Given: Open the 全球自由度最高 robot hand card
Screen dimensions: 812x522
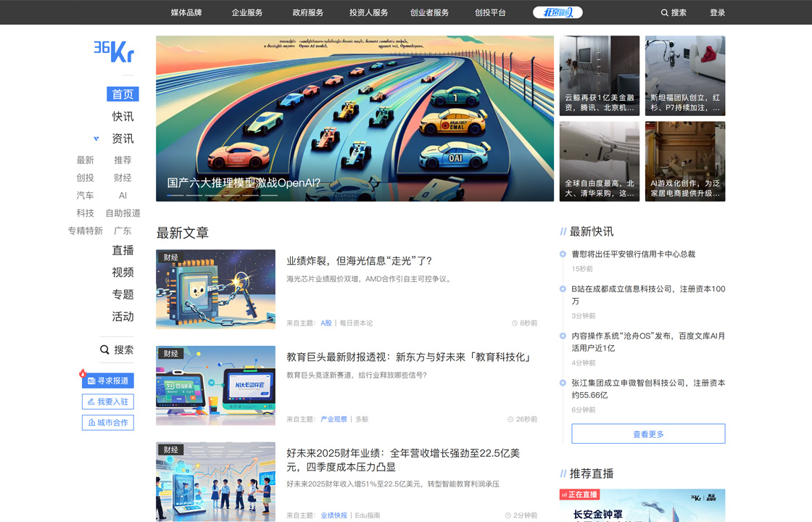Looking at the screenshot, I should tap(600, 162).
